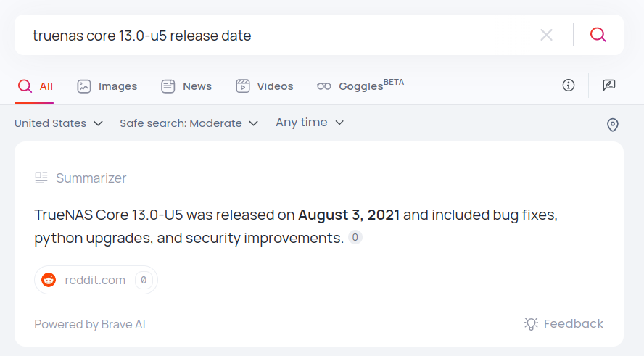This screenshot has height=356, width=644.
Task: Expand the Any time filter
Action: tap(310, 123)
